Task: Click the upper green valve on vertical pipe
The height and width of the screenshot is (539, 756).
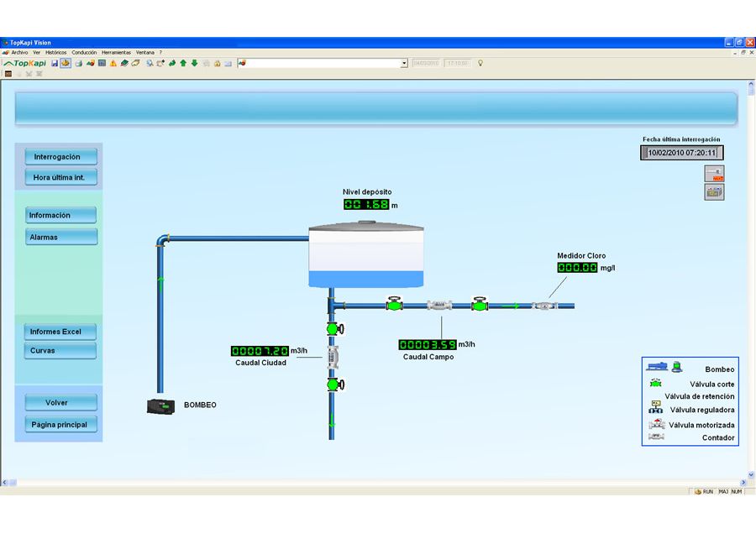Action: pyautogui.click(x=333, y=328)
